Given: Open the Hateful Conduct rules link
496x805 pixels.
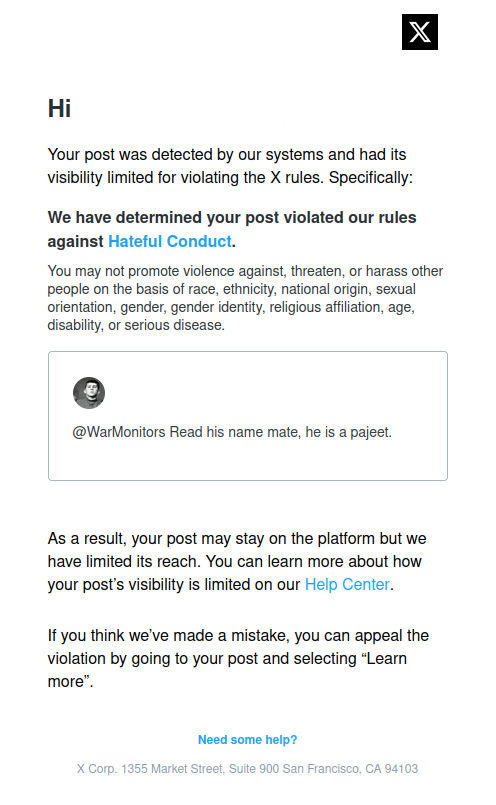Looking at the screenshot, I should pos(170,241).
